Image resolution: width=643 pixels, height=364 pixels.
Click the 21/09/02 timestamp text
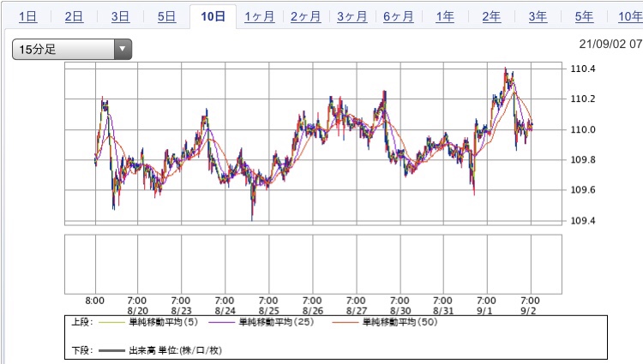click(x=610, y=44)
